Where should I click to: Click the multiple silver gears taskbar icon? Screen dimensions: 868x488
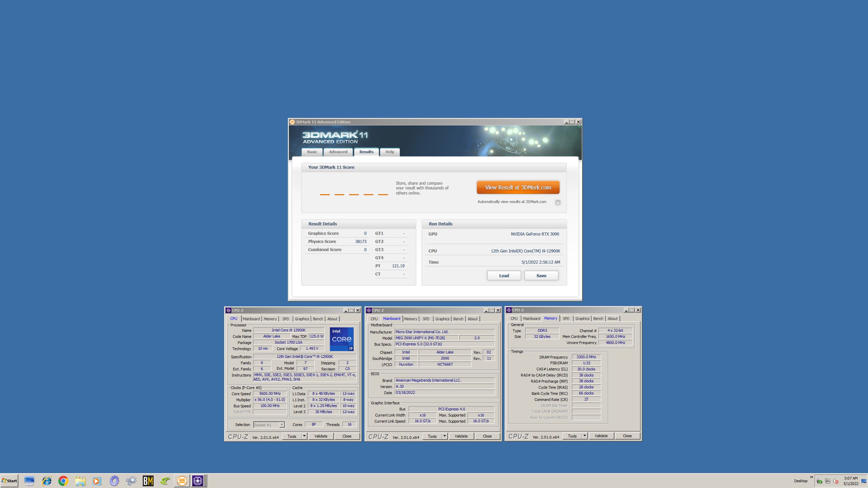pos(131,481)
